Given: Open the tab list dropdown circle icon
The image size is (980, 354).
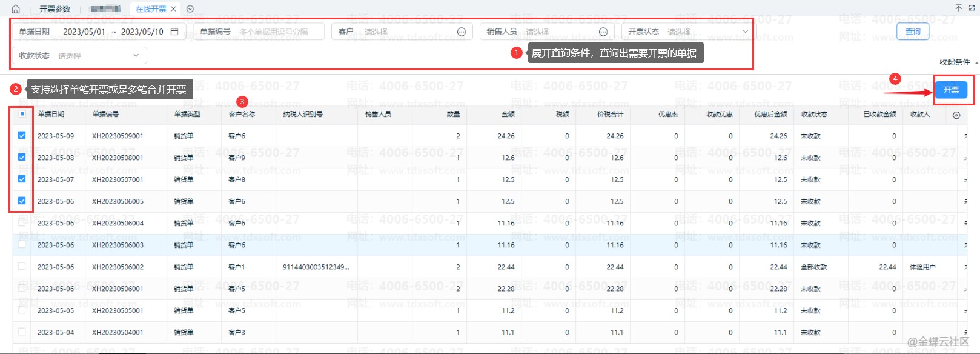Looking at the screenshot, I should (x=190, y=9).
